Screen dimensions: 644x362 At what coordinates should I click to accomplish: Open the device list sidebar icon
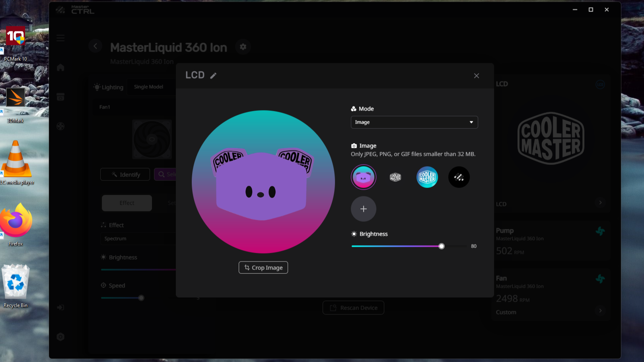pos(60,97)
